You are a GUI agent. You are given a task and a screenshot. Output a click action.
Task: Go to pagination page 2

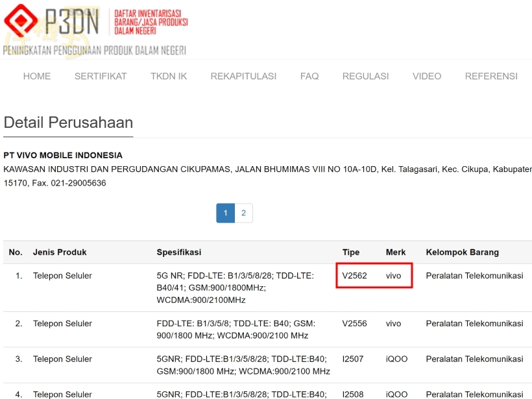(x=243, y=213)
